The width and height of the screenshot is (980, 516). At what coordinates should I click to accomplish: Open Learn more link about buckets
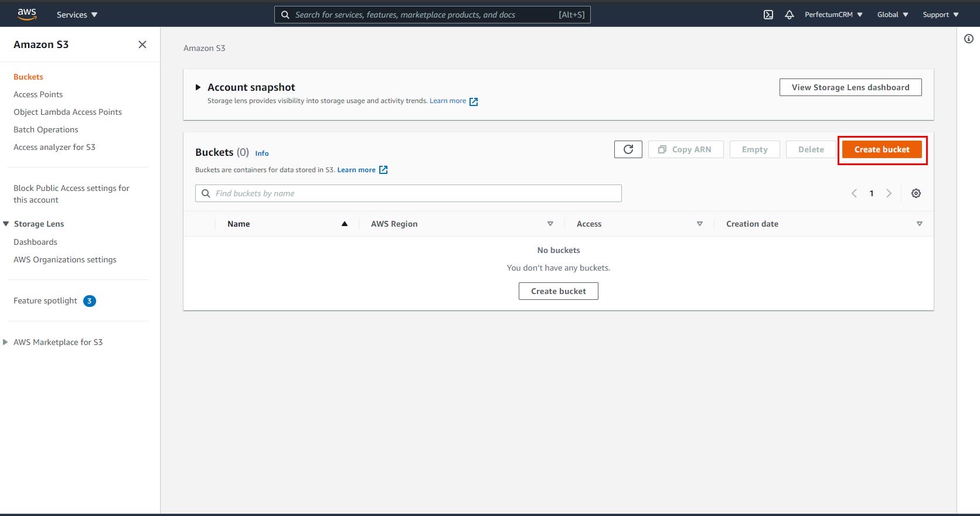point(356,170)
